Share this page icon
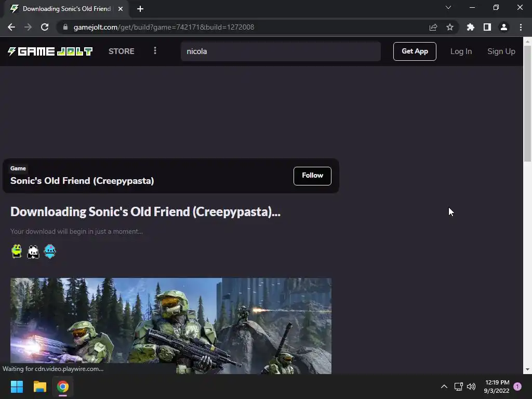This screenshot has height=399, width=532. pos(433,27)
